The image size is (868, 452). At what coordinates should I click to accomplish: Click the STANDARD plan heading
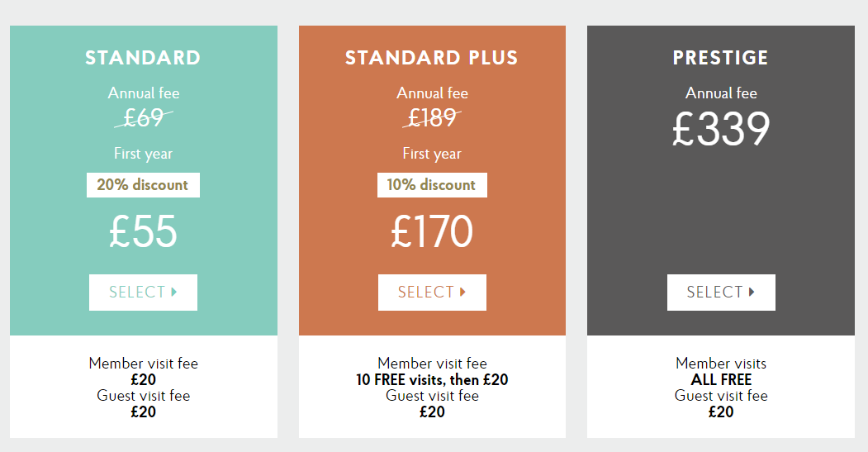tap(143, 58)
